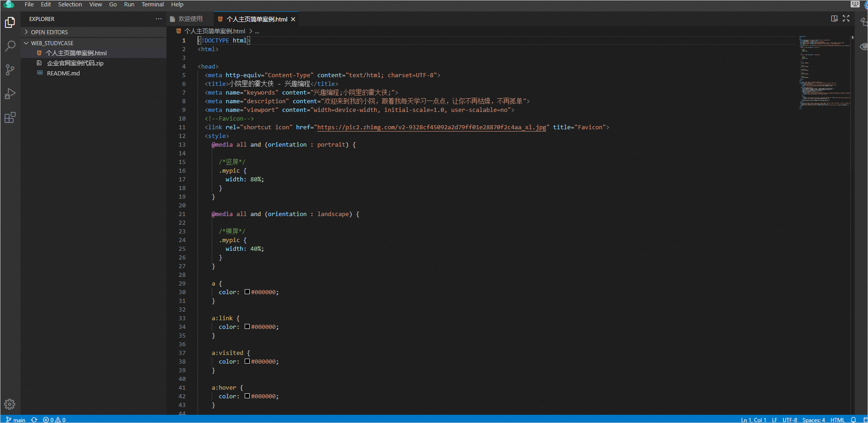This screenshot has width=868, height=423.
Task: Click the vertical editor scrollbar thumb
Action: pyautogui.click(x=852, y=37)
